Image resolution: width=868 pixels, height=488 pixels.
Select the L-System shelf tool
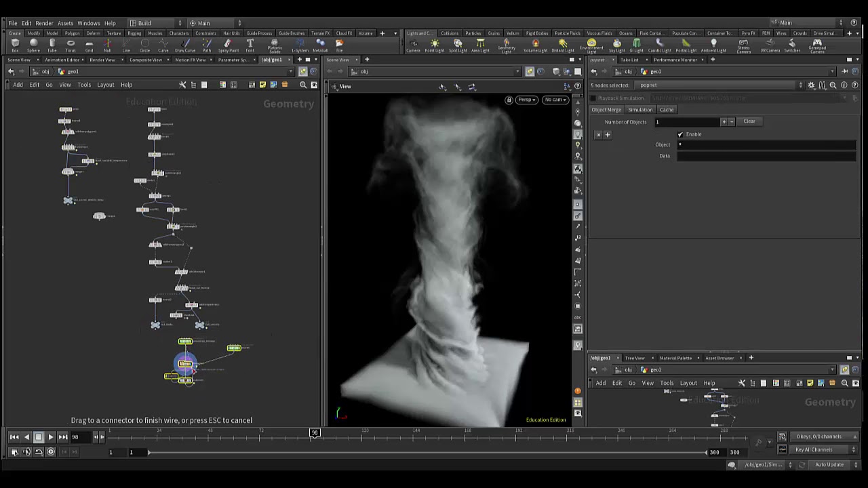[x=300, y=45]
